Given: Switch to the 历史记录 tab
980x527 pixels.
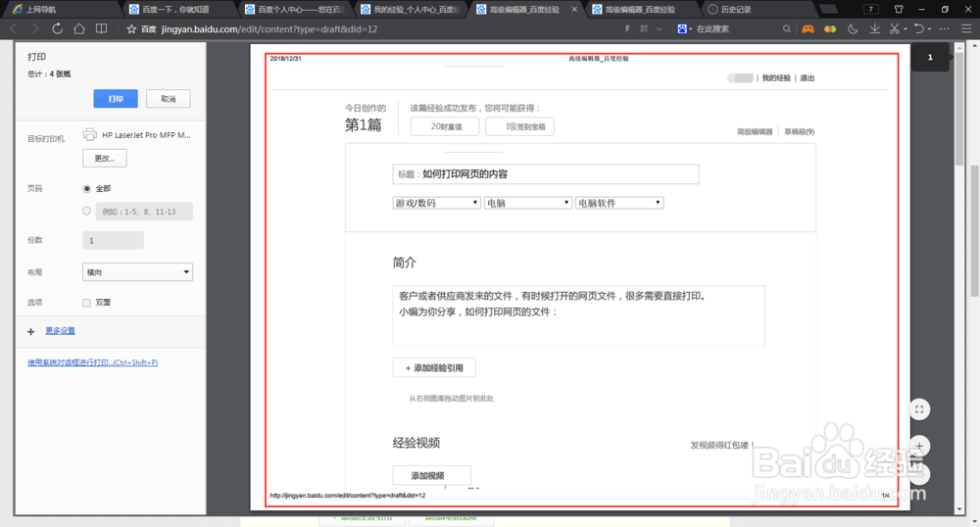Looking at the screenshot, I should click(758, 10).
